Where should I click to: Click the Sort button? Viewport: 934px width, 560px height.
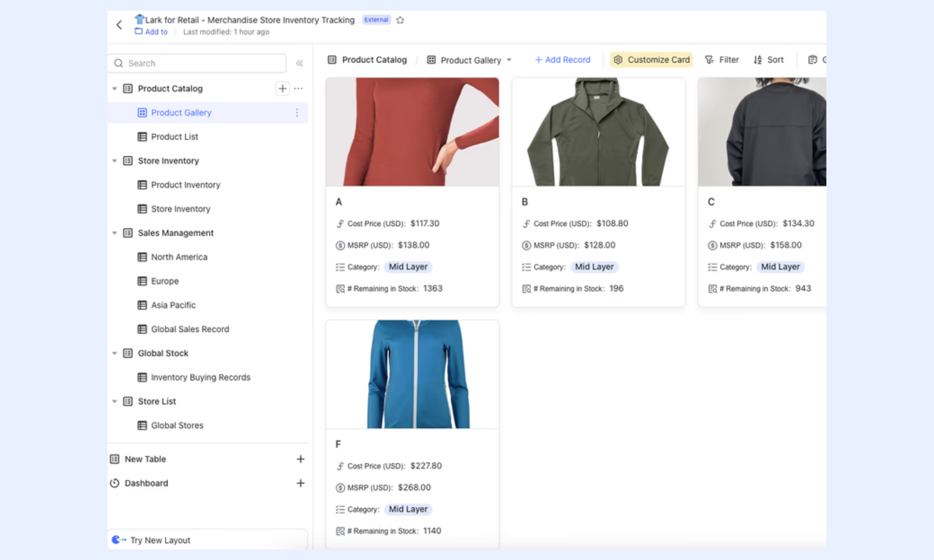coord(769,60)
